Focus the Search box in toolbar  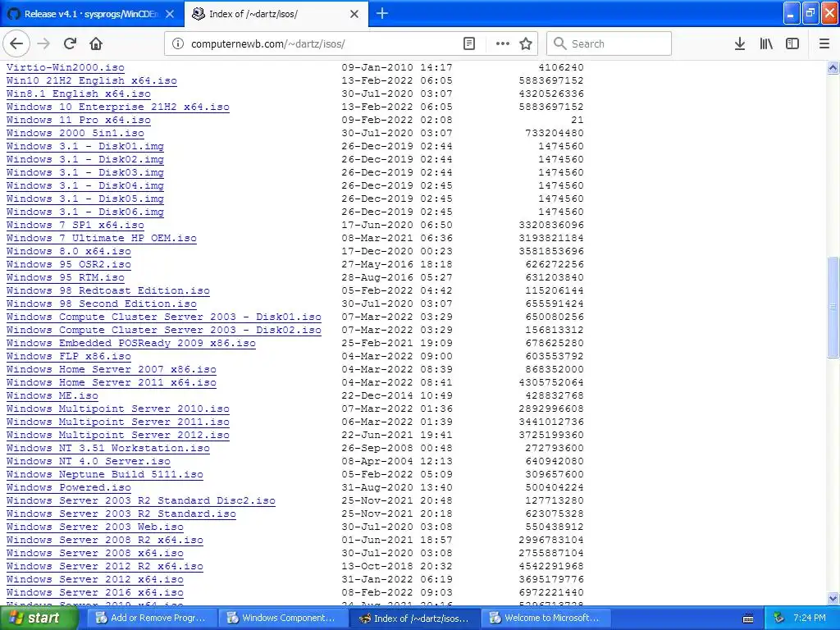(x=609, y=43)
